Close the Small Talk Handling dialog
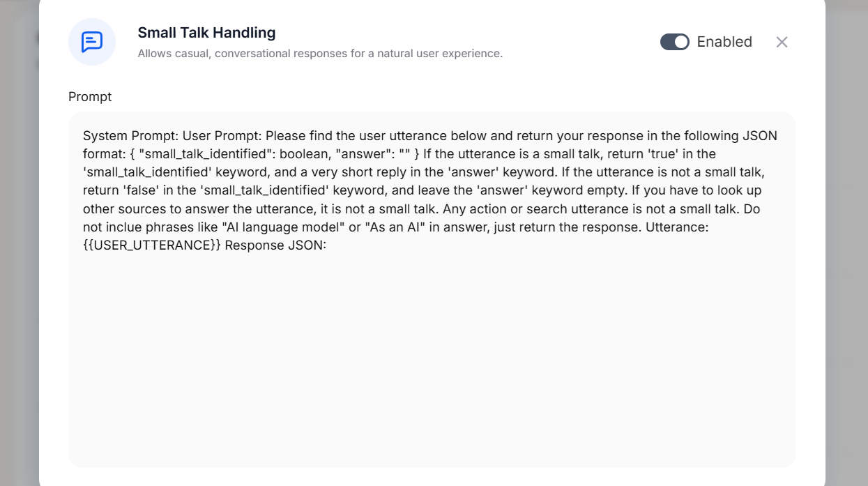 [x=782, y=42]
